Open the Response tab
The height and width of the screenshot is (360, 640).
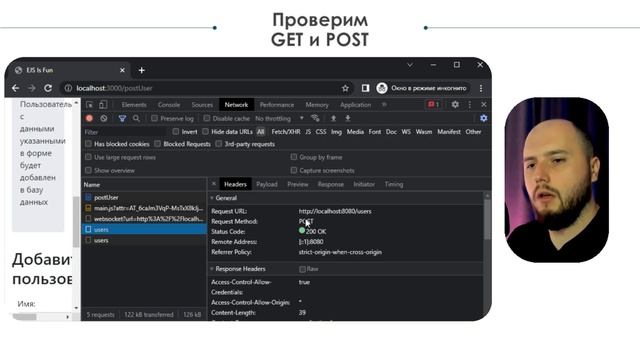coord(331,184)
